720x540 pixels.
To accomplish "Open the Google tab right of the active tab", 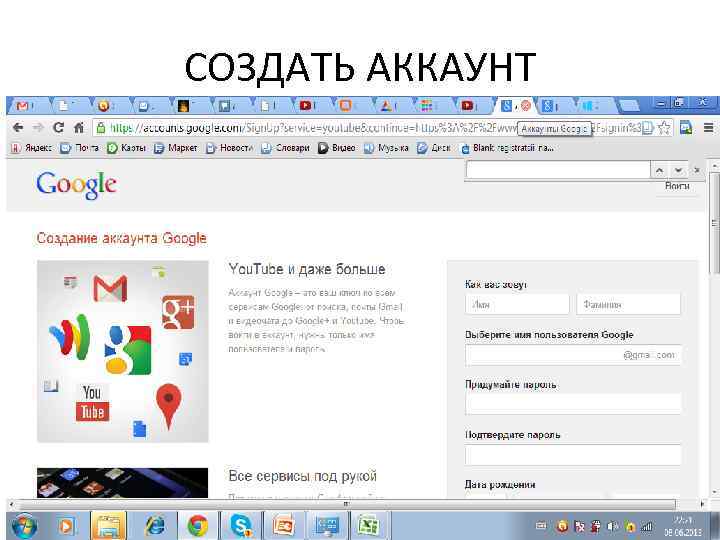I will 551,106.
